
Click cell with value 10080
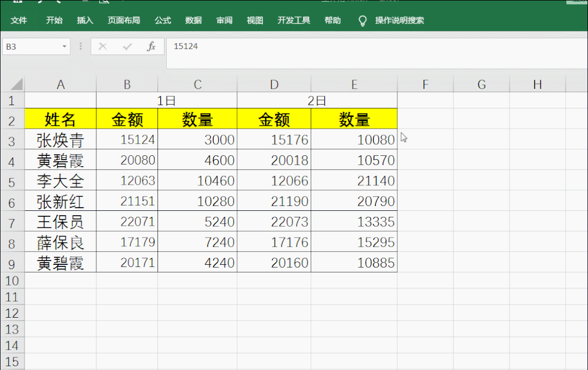pos(354,139)
